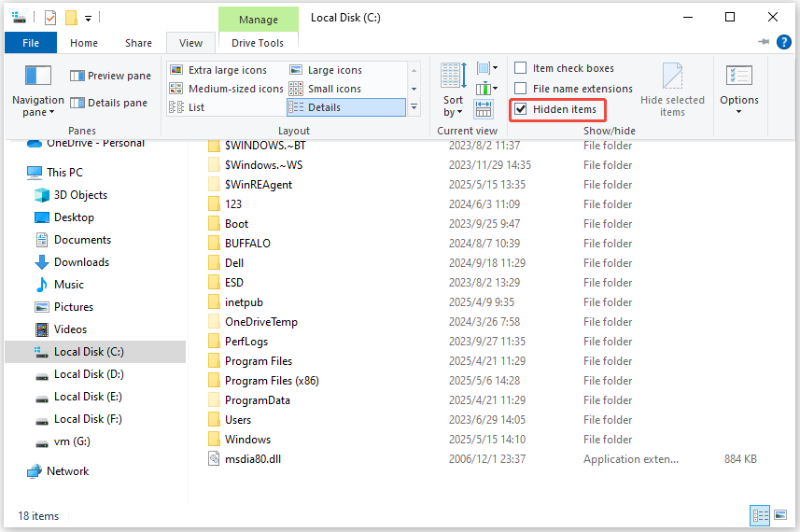Screen dimensions: 800x532
Task: Select the View ribbon tab
Action: (x=190, y=43)
